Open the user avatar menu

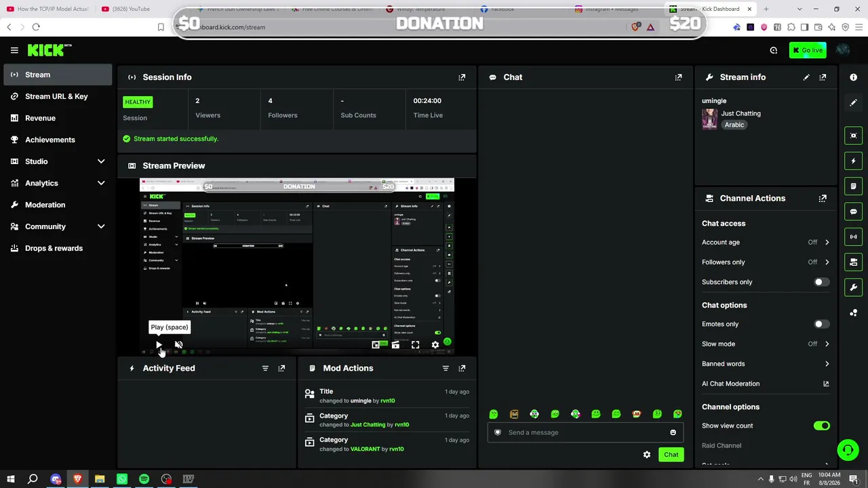point(843,50)
